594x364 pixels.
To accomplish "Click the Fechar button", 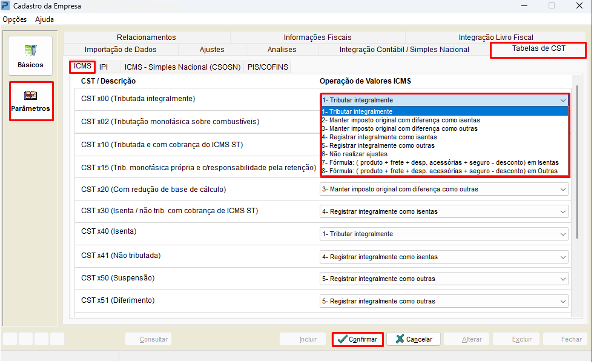I will coord(565,339).
